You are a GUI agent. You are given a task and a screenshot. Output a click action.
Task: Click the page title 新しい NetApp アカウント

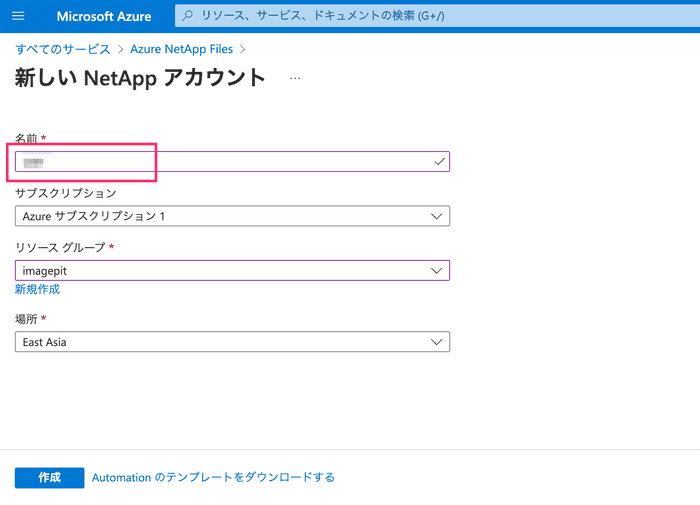(x=140, y=78)
